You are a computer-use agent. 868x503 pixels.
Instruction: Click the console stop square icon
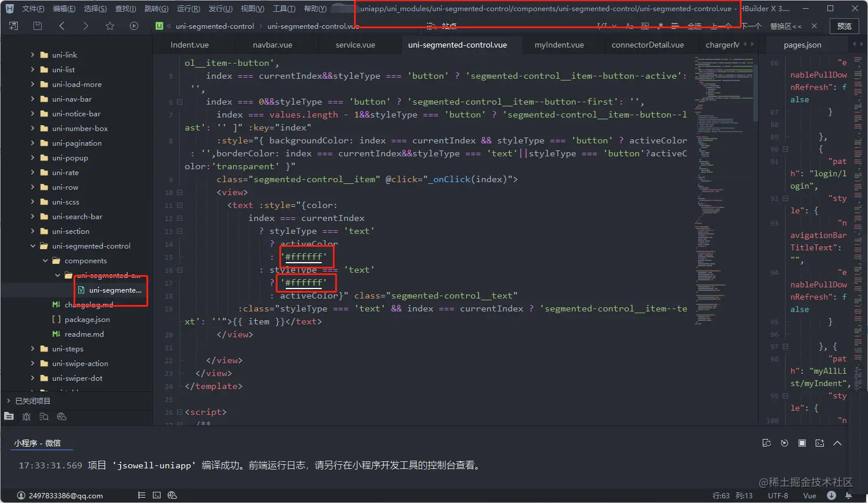click(x=802, y=443)
